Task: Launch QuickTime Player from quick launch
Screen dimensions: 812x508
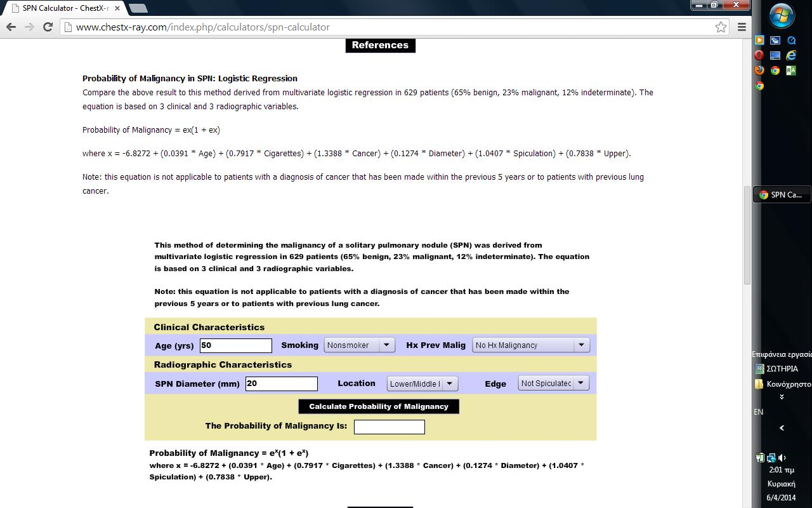Action: coord(791,40)
